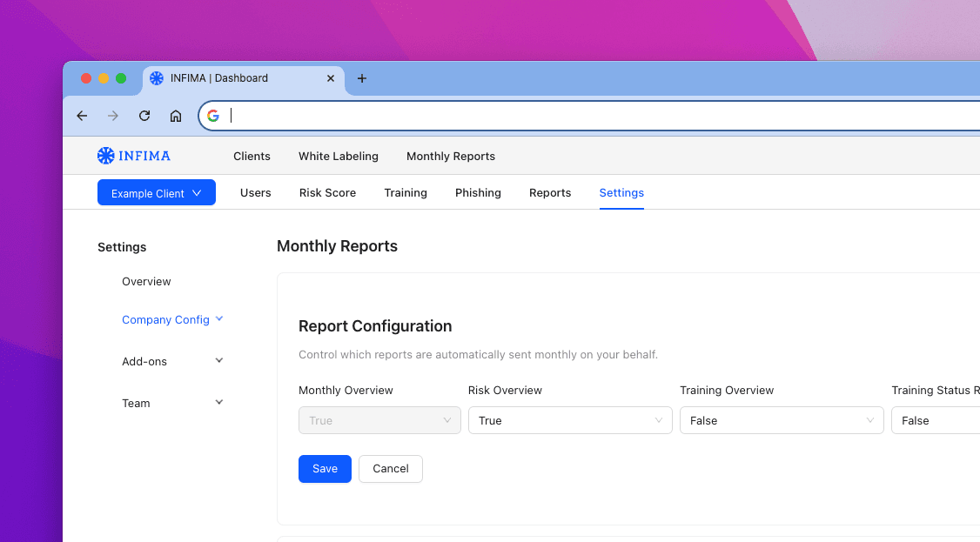Click the home icon in the browser toolbar
Screen dimensions: 980x542
176,115
